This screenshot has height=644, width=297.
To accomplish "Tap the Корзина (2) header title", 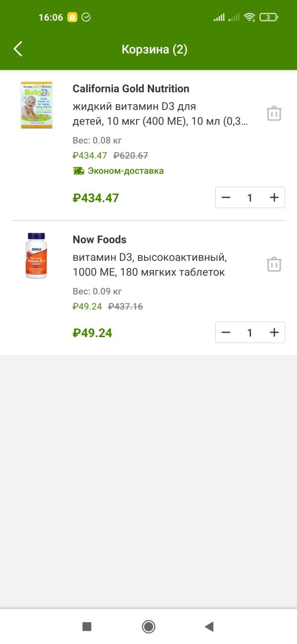I will click(154, 50).
